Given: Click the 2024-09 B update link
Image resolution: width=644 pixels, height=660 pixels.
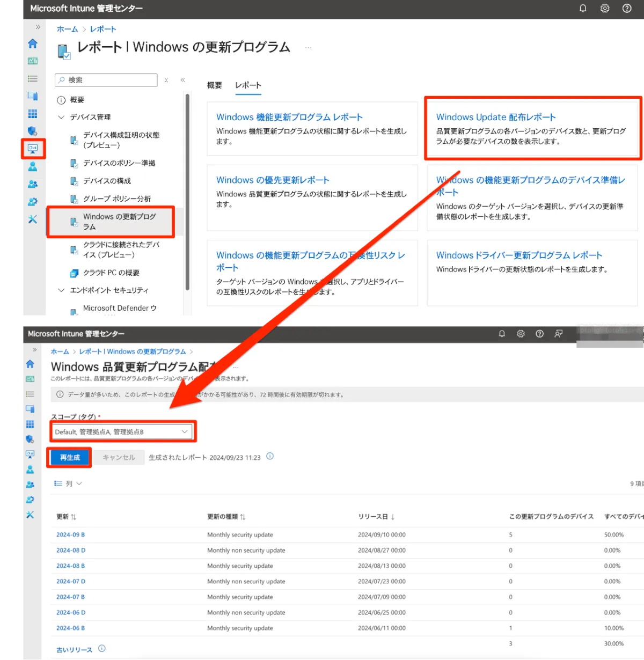Looking at the screenshot, I should pyautogui.click(x=70, y=535).
